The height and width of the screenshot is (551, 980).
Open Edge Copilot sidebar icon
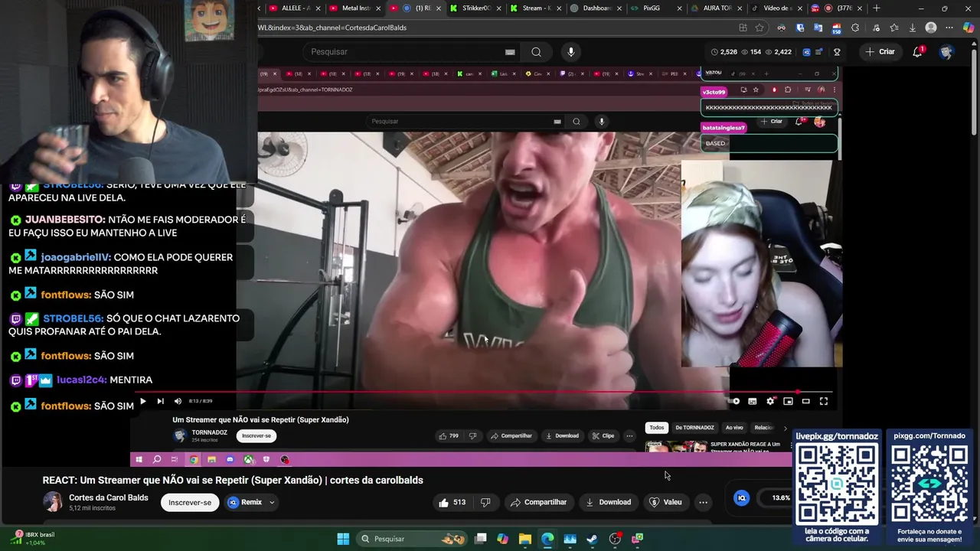point(969,28)
